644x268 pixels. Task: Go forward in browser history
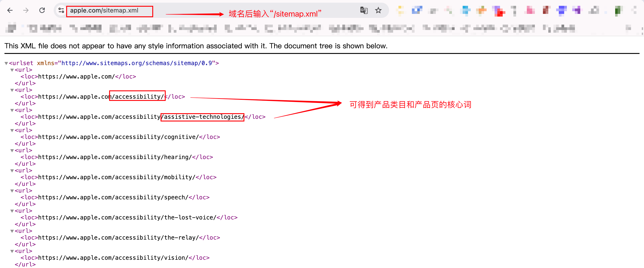tap(26, 11)
